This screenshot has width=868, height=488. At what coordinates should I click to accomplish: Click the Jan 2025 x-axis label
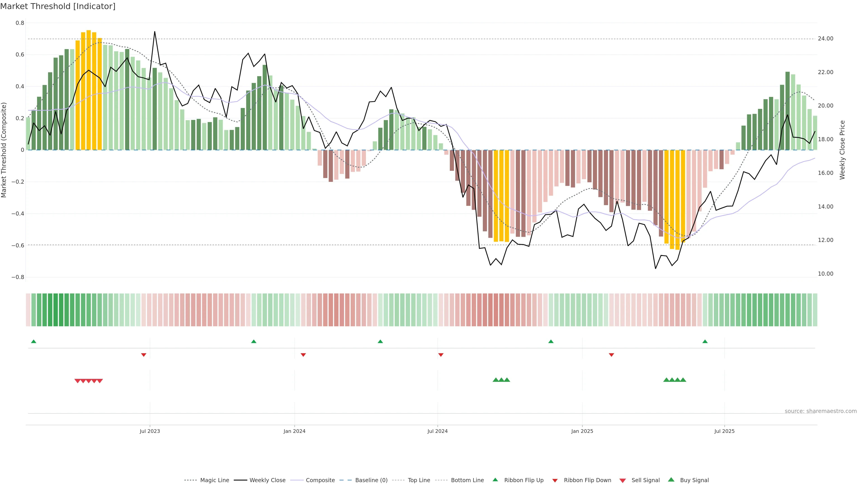pyautogui.click(x=582, y=431)
